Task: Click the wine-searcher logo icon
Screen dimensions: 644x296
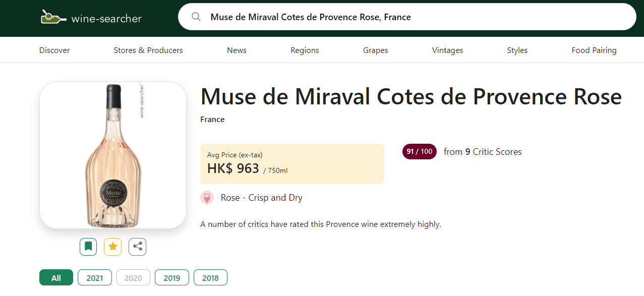Action: click(53, 18)
